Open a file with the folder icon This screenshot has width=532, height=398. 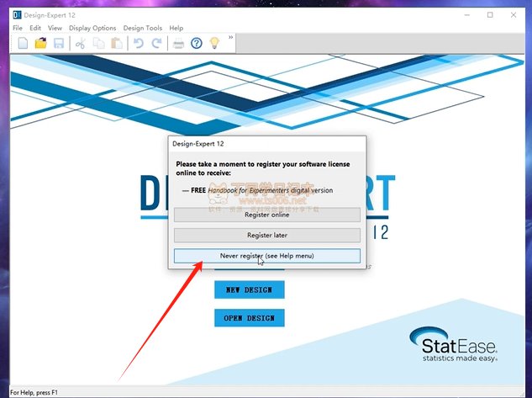click(x=40, y=43)
